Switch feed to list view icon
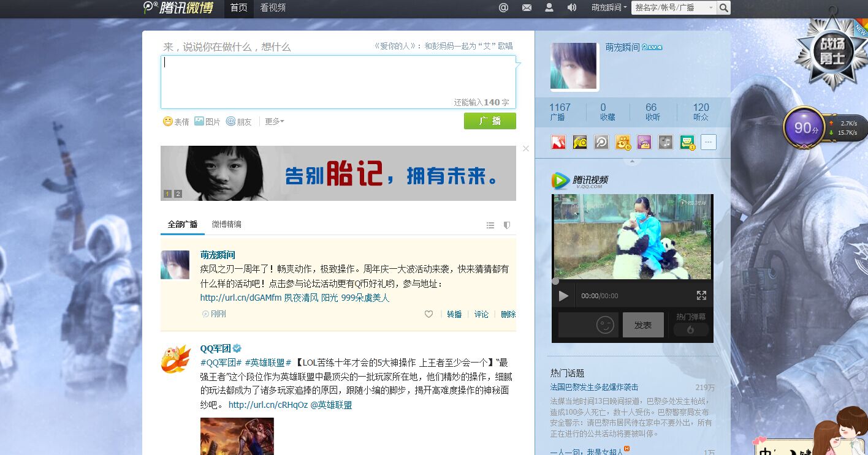 coord(490,225)
